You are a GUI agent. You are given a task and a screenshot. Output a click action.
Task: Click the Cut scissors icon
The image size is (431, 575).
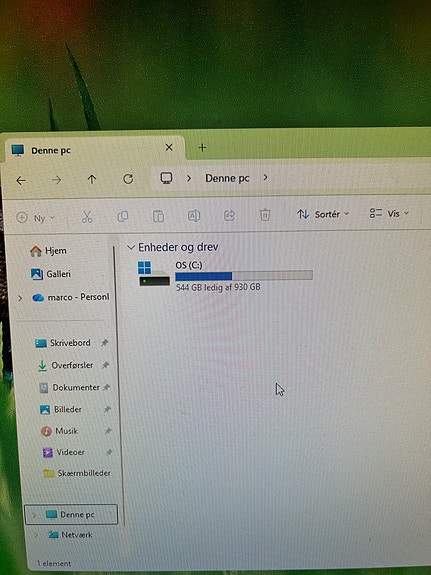click(87, 217)
